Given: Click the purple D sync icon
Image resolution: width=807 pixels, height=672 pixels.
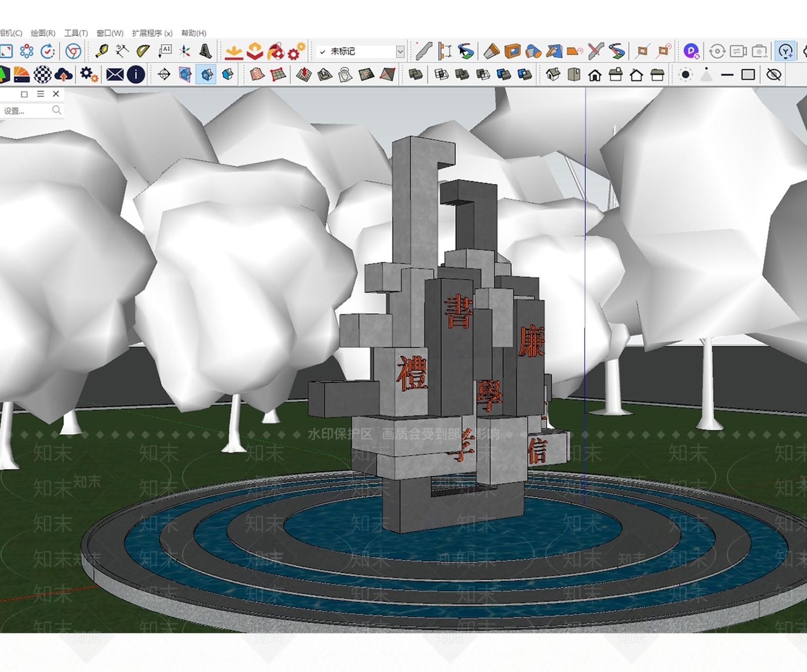Looking at the screenshot, I should click(691, 51).
